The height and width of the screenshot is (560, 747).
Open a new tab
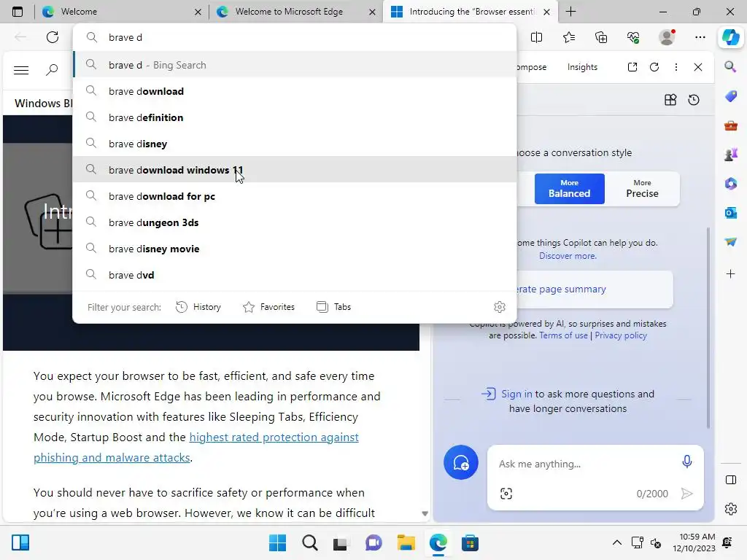coord(570,12)
